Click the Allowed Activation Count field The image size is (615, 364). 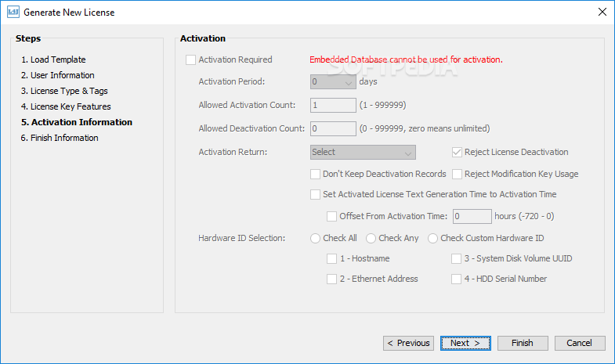tap(333, 106)
